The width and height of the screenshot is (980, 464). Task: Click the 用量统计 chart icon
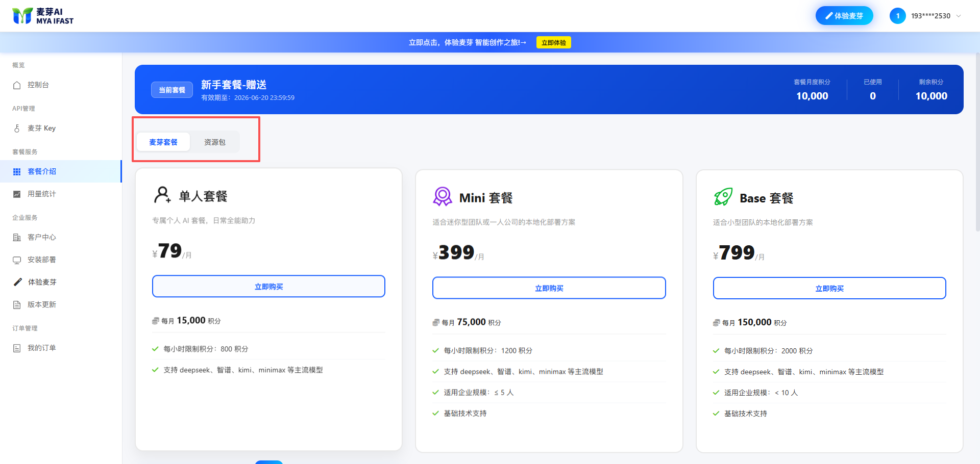17,194
